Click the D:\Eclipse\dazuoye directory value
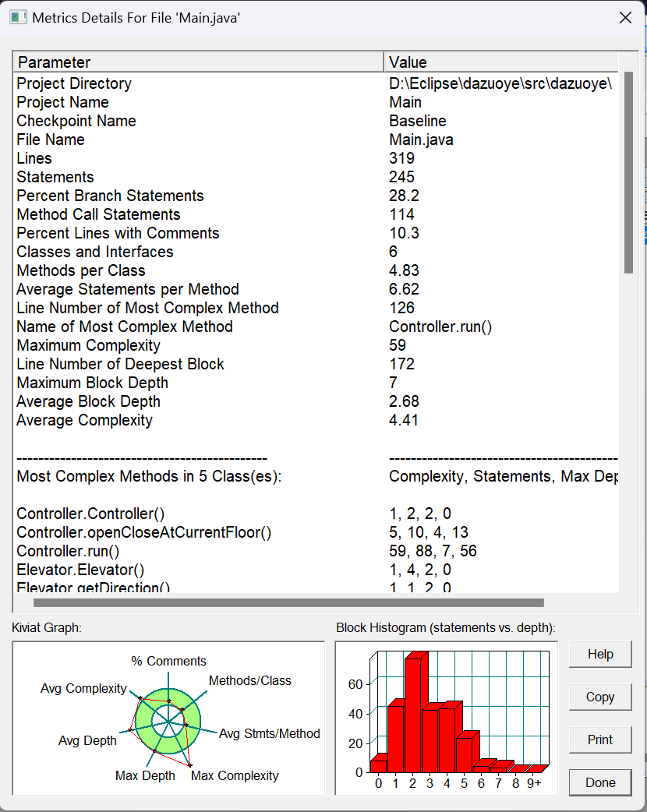The width and height of the screenshot is (647, 812). click(x=500, y=83)
